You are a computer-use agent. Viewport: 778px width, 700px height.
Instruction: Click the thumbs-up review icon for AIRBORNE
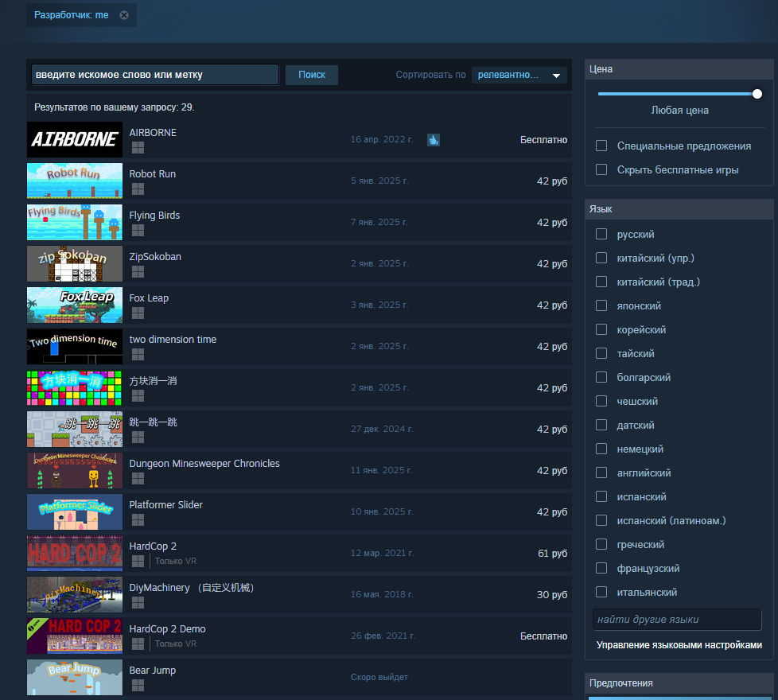[434, 140]
